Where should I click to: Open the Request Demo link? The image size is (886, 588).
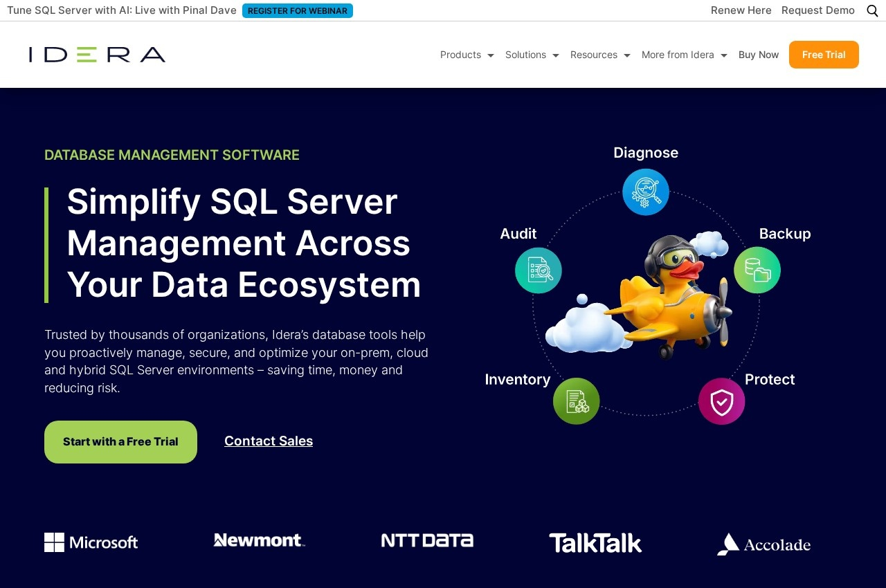[x=818, y=10]
